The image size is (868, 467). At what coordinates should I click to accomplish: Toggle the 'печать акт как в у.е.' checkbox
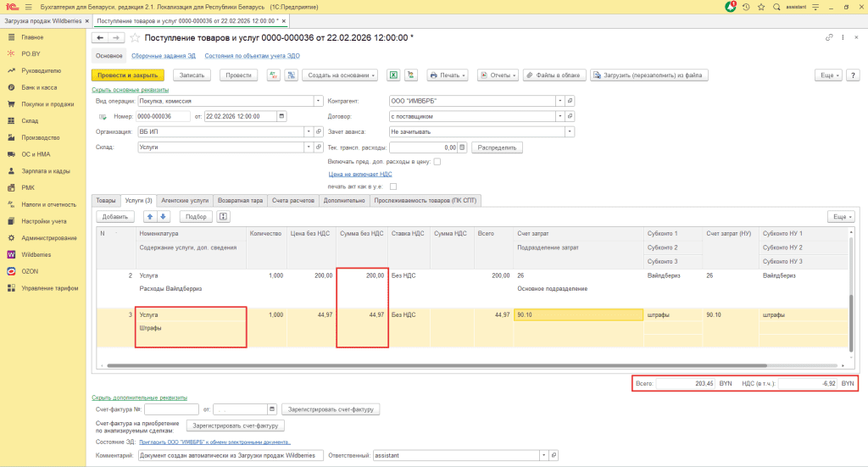[x=393, y=186]
